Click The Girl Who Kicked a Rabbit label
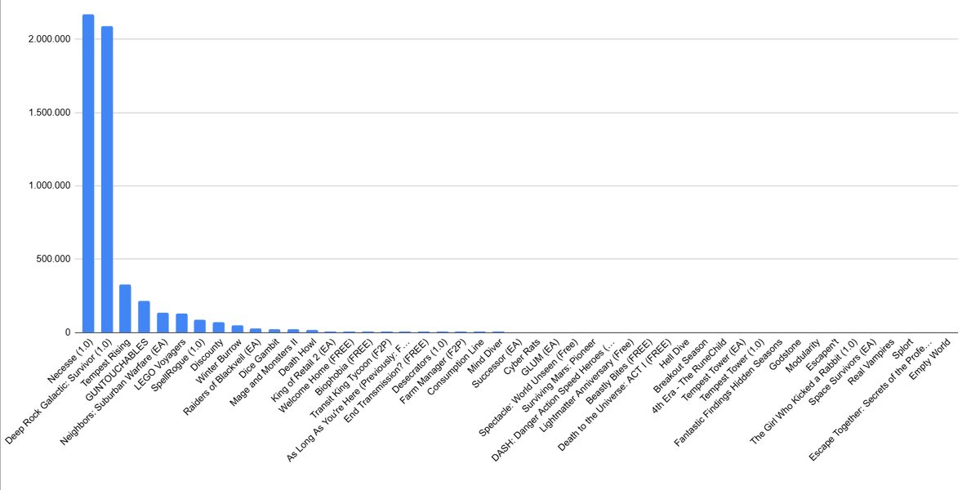The height and width of the screenshot is (490, 980). 804,390
